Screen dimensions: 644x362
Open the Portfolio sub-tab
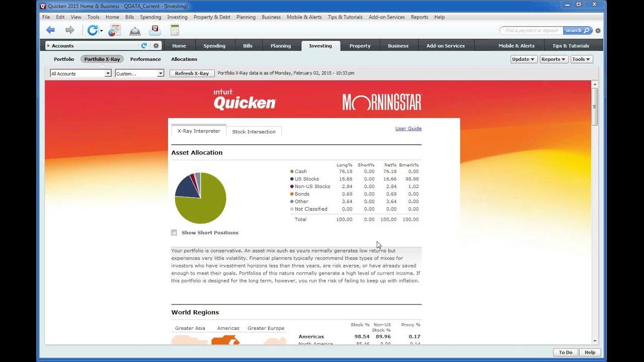point(64,59)
